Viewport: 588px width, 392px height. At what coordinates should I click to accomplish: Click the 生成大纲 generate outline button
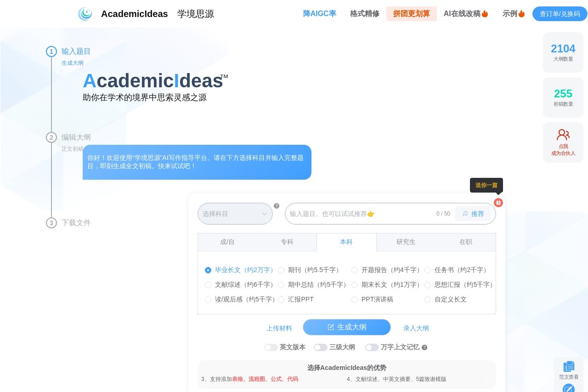pos(347,327)
